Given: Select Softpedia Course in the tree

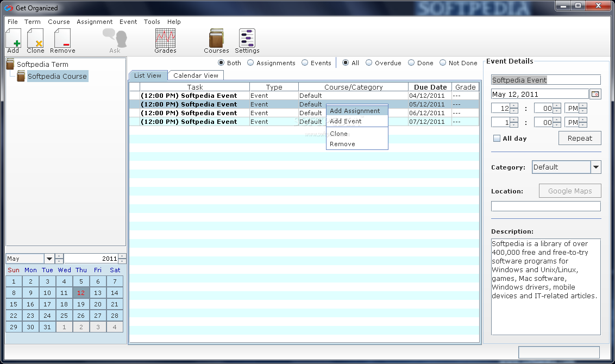Looking at the screenshot, I should [57, 76].
